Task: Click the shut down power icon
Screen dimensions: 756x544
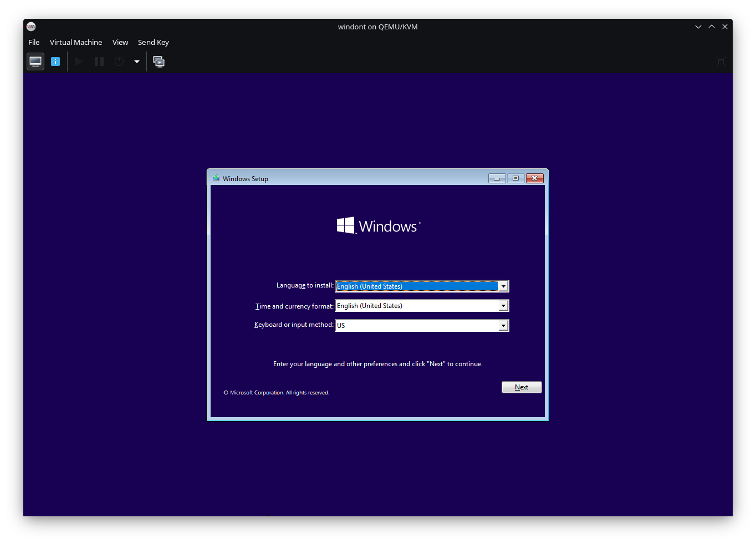Action: click(x=119, y=61)
